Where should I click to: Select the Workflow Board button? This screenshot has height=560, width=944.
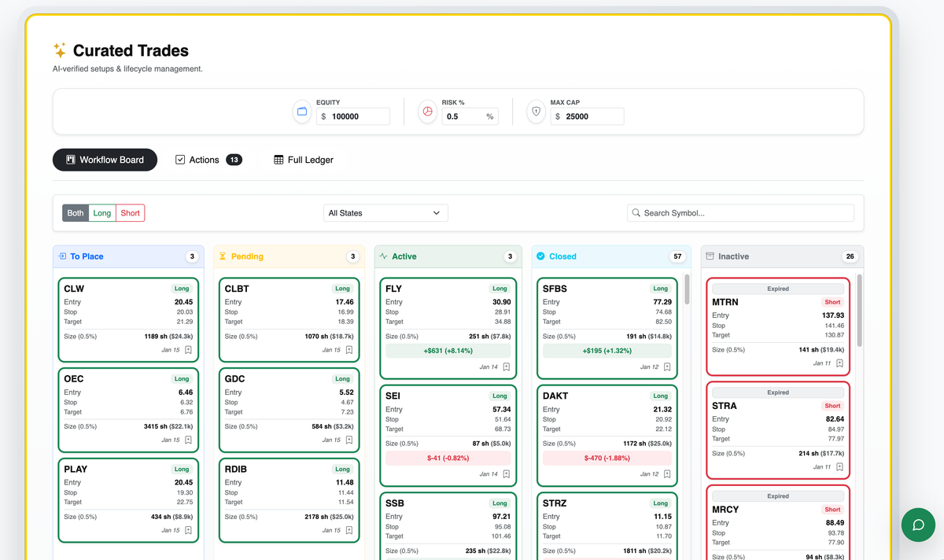[x=105, y=160]
